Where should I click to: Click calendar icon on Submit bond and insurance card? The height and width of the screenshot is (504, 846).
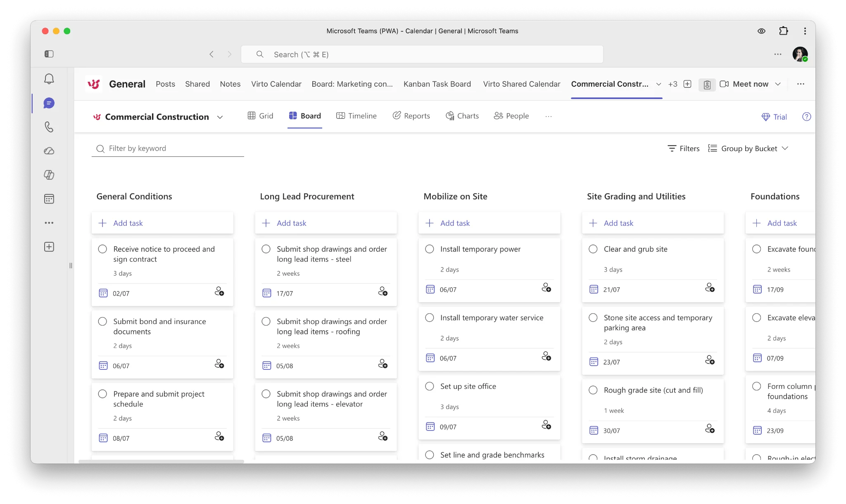[103, 366]
